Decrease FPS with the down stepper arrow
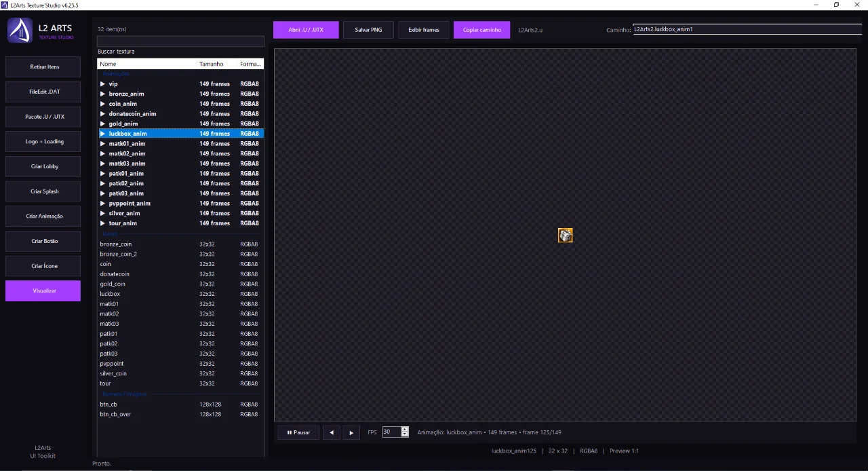This screenshot has width=868, height=471. (405, 434)
